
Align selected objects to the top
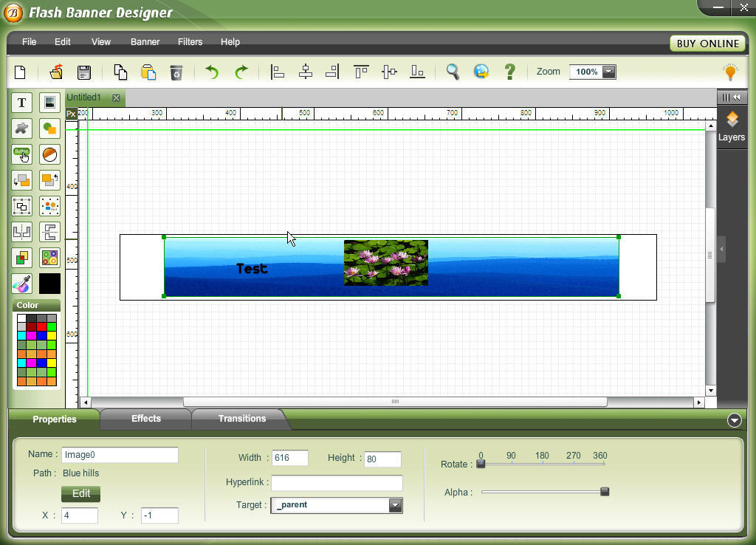point(360,72)
